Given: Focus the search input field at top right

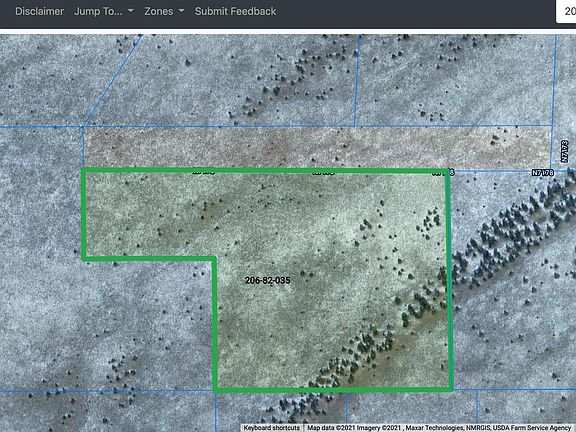Looking at the screenshot, I should click(566, 11).
